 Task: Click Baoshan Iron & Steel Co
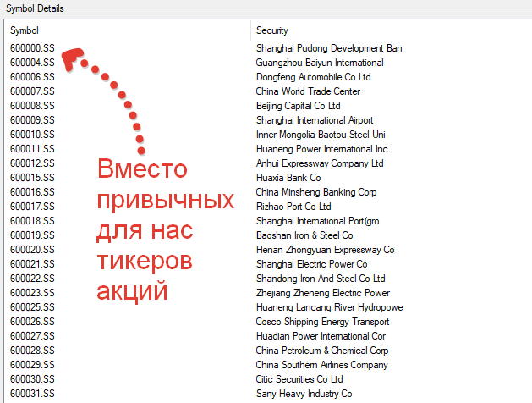(x=304, y=235)
